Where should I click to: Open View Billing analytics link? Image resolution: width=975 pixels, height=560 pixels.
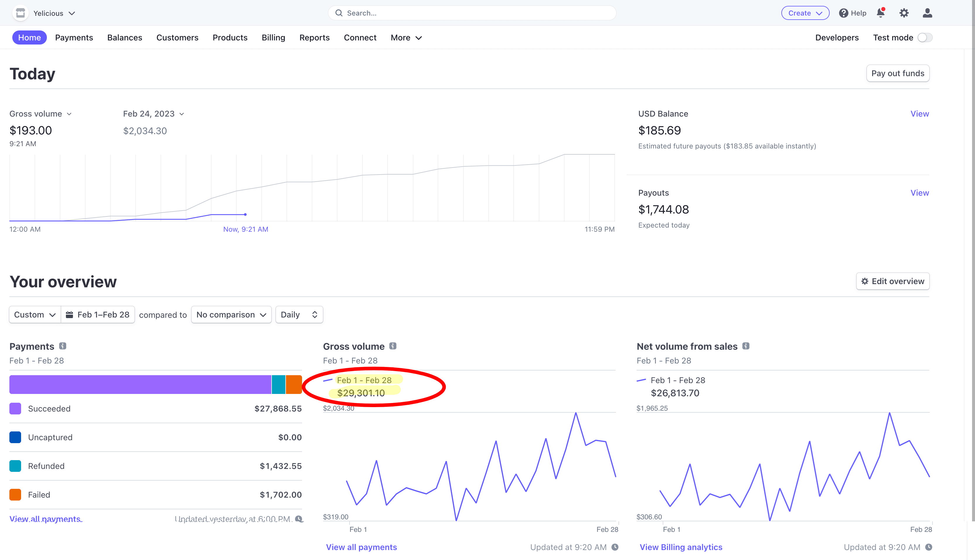tap(681, 547)
